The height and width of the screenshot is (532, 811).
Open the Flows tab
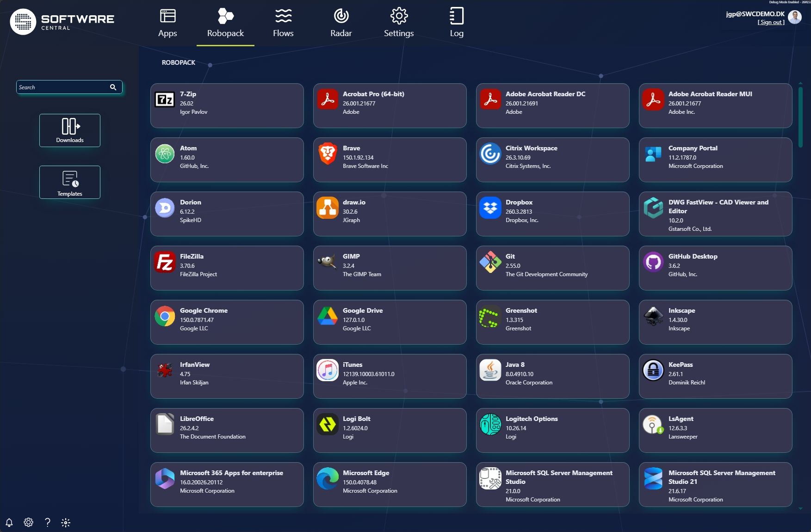click(283, 23)
